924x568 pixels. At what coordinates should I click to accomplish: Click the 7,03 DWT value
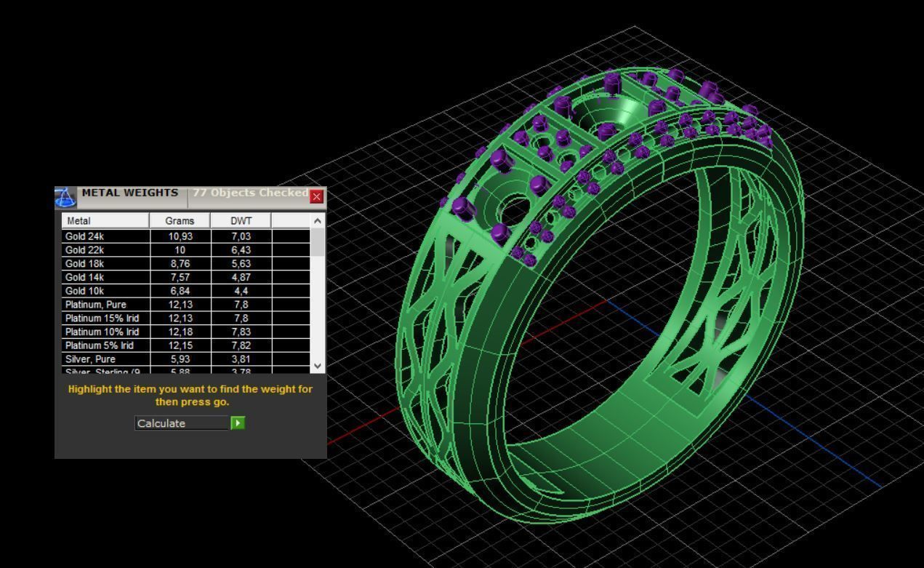[241, 236]
